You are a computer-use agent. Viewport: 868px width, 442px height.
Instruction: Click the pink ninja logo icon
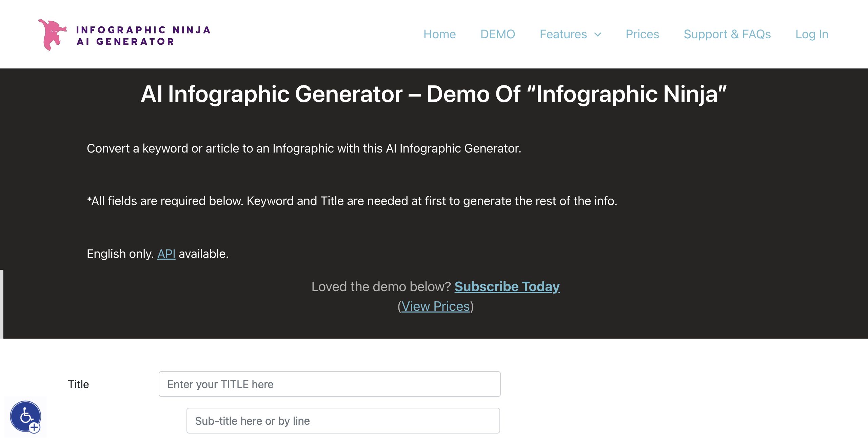52,35
